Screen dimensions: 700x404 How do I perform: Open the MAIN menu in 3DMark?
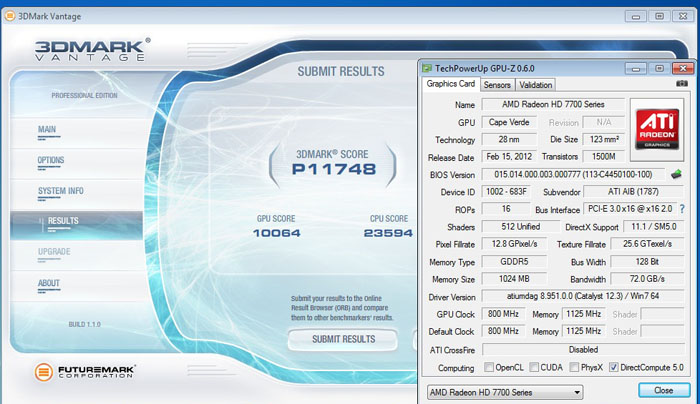[x=47, y=129]
